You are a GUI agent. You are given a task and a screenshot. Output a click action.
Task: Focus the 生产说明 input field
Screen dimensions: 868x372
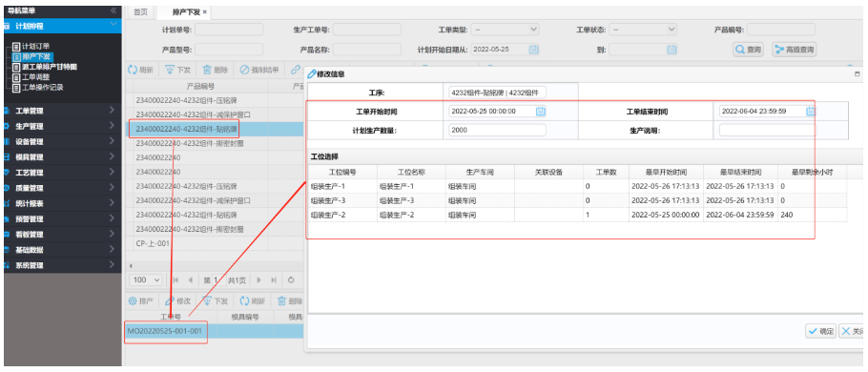pos(767,130)
